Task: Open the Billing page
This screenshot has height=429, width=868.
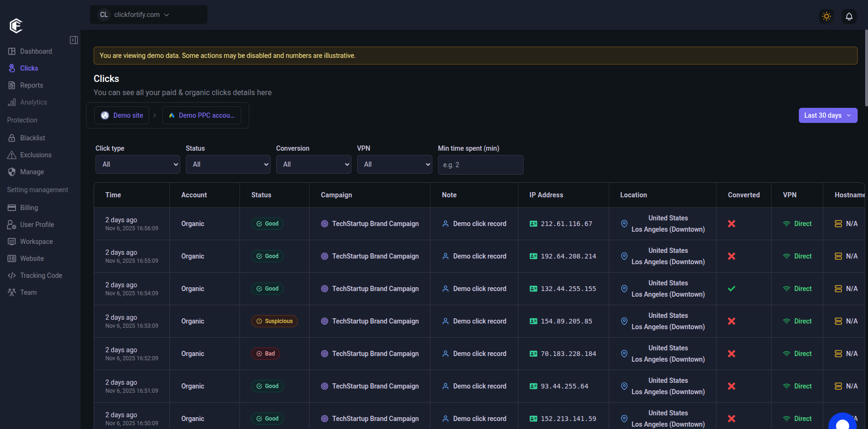Action: [29, 208]
